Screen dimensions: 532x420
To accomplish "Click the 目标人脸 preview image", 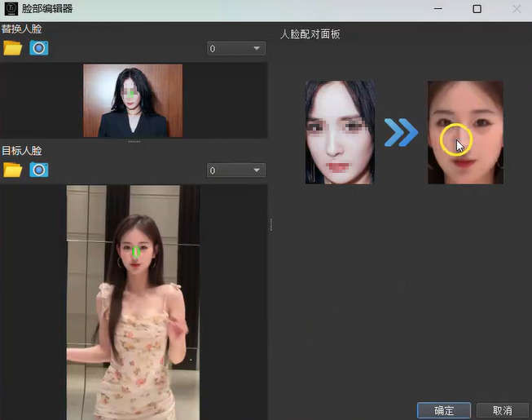I will (133, 303).
